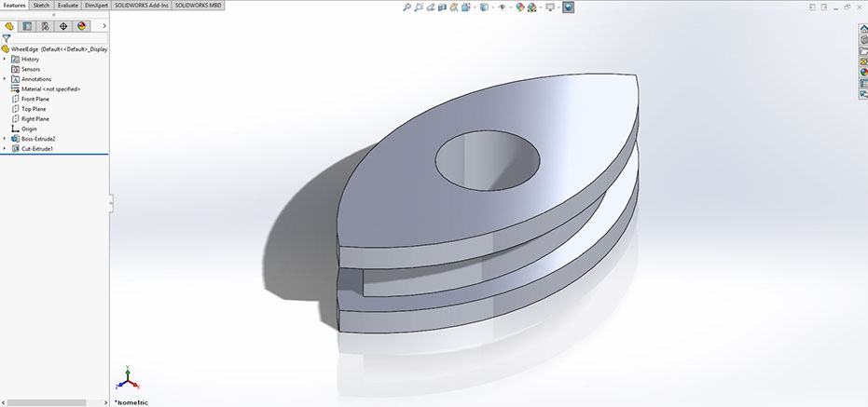
Task: Open the PropertyManager panel tab
Action: coord(26,26)
